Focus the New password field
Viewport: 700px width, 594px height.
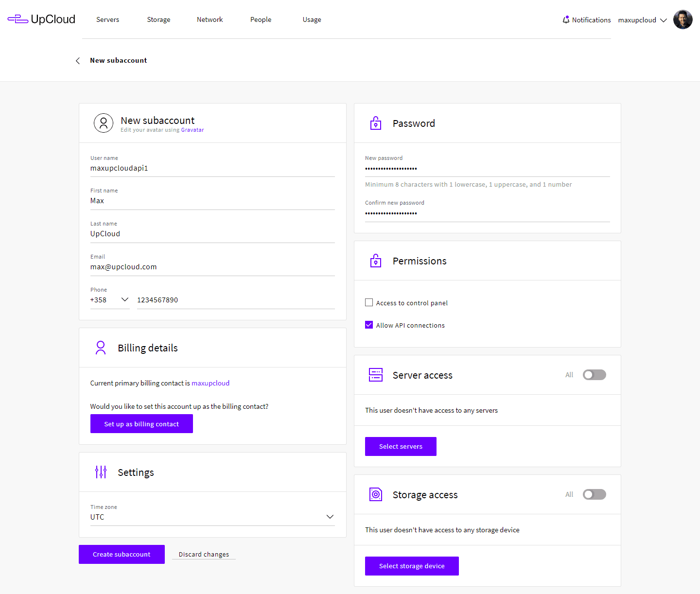click(x=488, y=169)
